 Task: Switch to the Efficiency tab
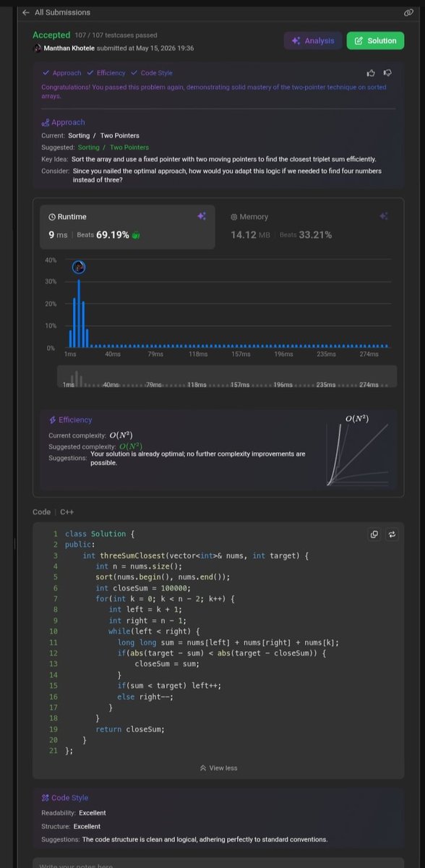[106, 73]
